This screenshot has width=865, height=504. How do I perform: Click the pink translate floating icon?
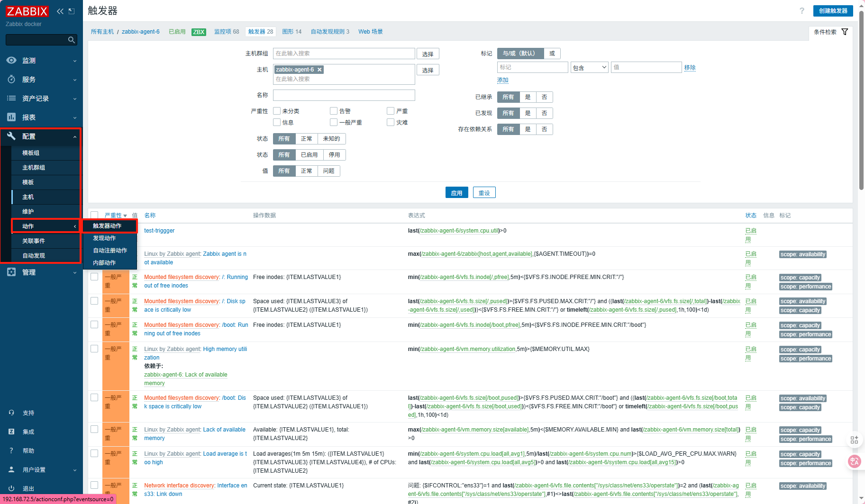pos(854,461)
